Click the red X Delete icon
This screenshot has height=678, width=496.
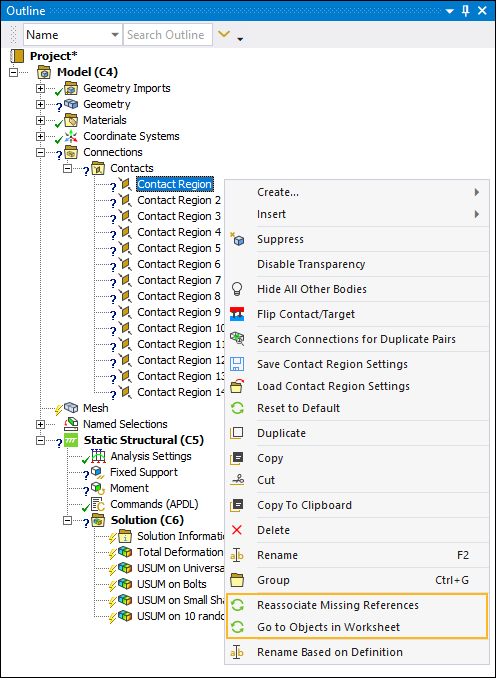237,530
